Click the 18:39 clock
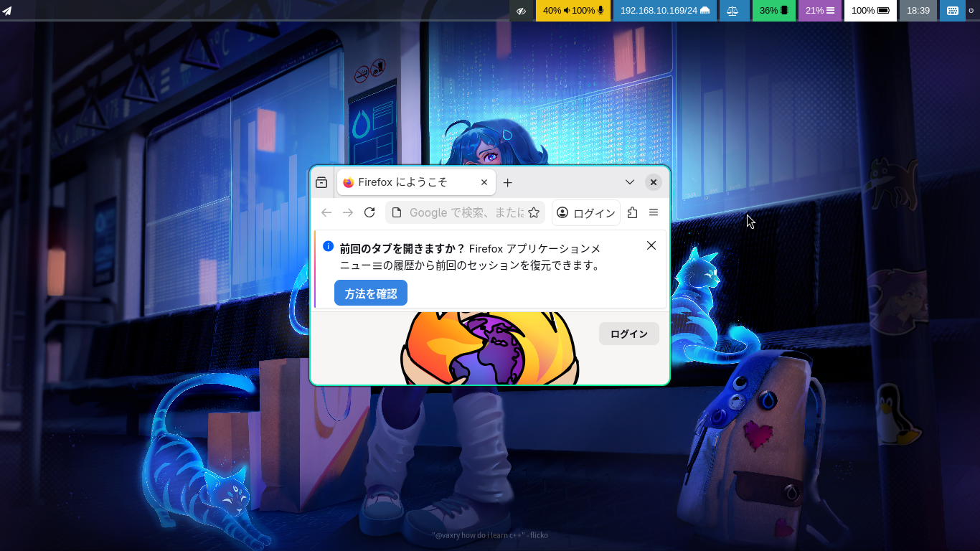Viewport: 980px width, 551px height. (918, 11)
